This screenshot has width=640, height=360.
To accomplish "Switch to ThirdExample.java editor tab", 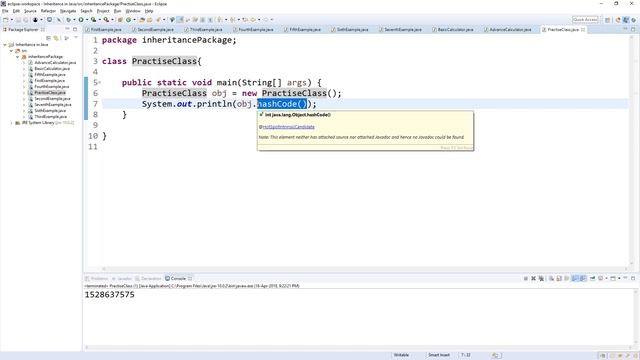I will [x=203, y=29].
